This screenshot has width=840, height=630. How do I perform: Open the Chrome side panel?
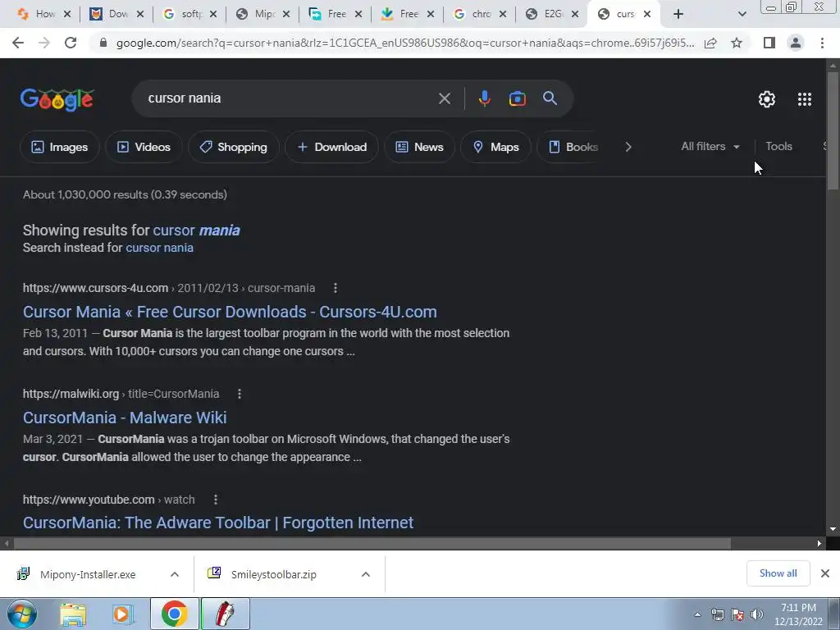769,43
